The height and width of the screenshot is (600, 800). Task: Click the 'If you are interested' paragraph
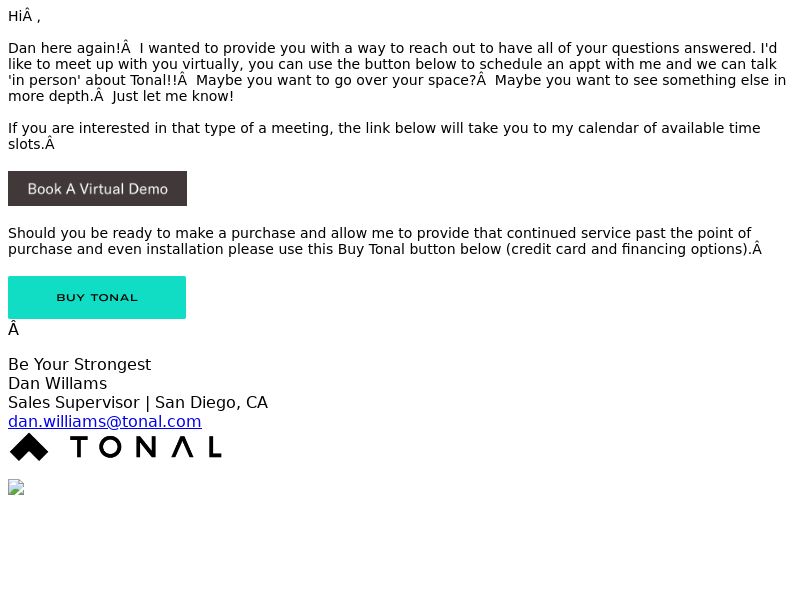384,136
